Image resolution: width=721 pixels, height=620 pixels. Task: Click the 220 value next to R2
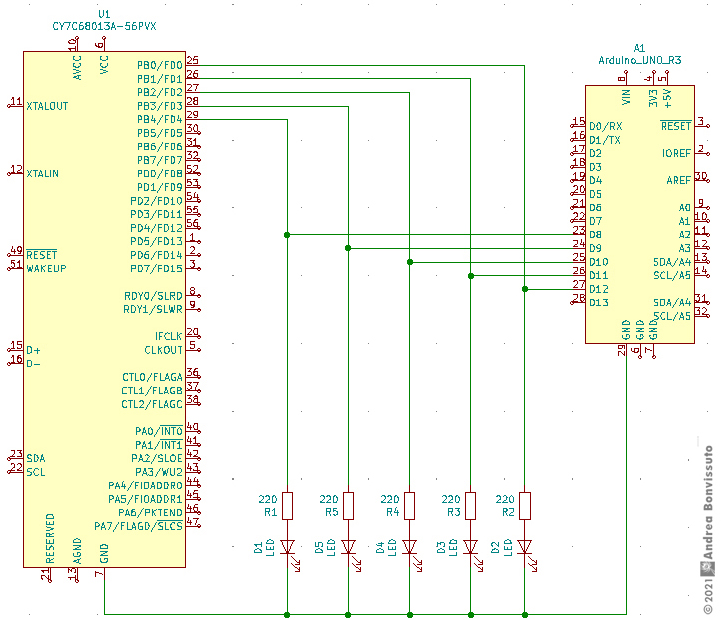505,499
